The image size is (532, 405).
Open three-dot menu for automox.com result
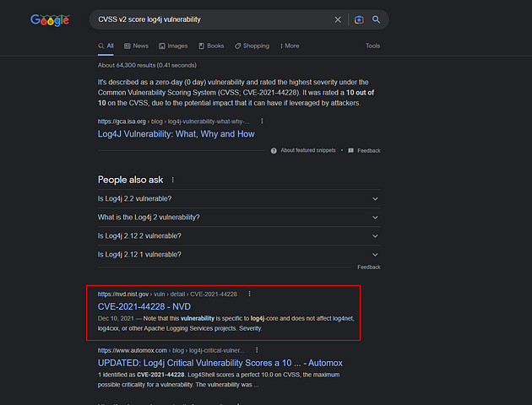point(257,350)
